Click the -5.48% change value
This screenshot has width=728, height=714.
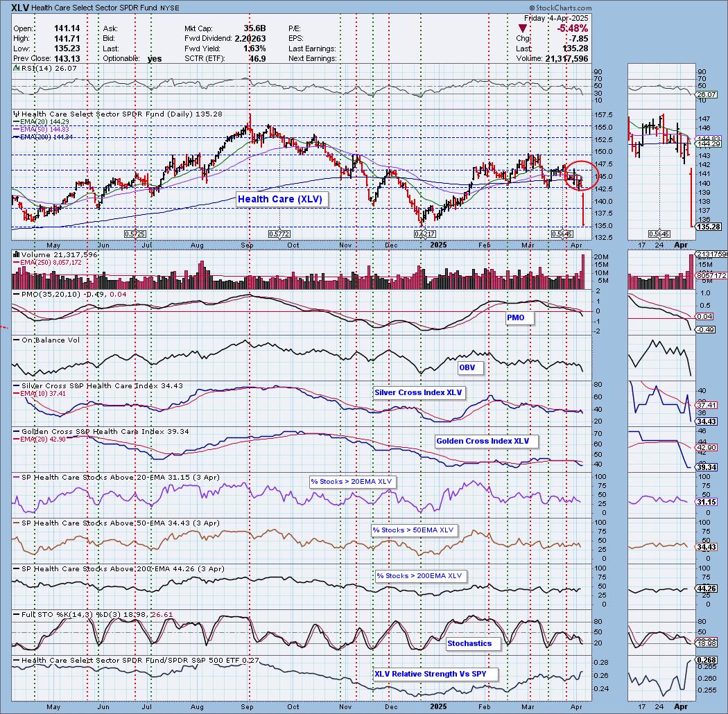tap(572, 29)
